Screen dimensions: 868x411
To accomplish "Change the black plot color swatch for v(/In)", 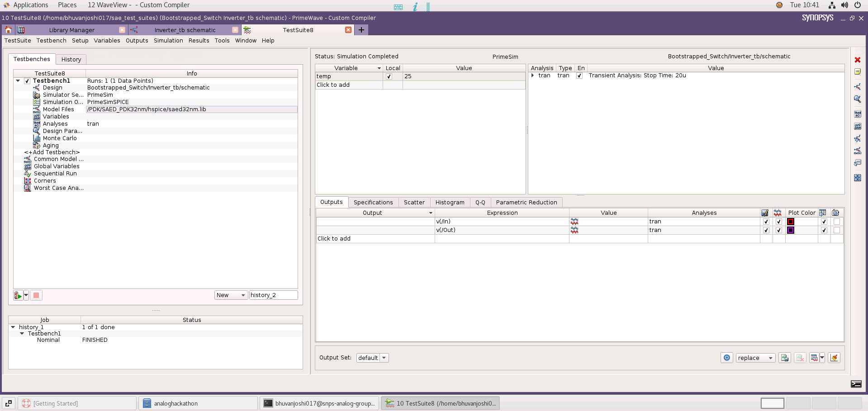I will pyautogui.click(x=791, y=222).
